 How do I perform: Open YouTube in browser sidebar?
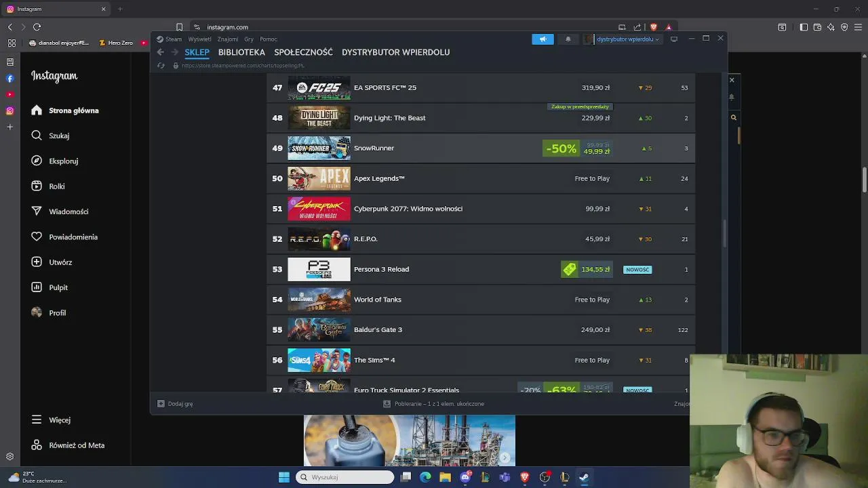click(9, 94)
